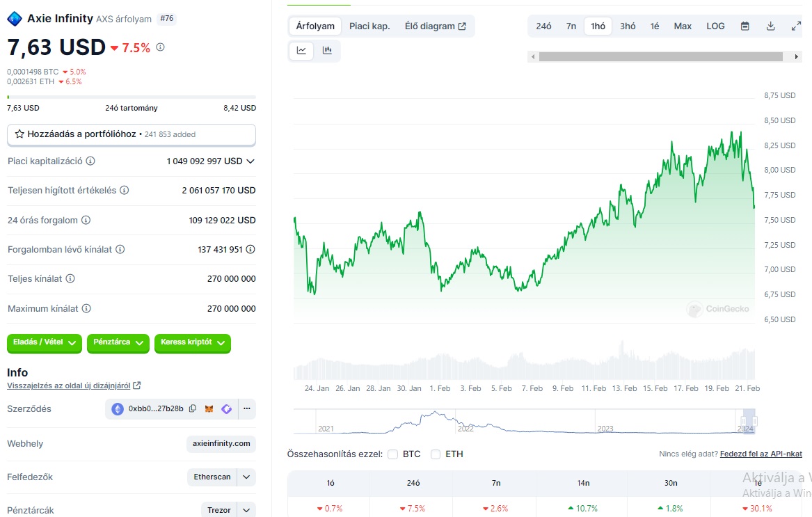This screenshot has height=517, width=812.
Task: Expand market cap details chevron
Action: coord(250,161)
